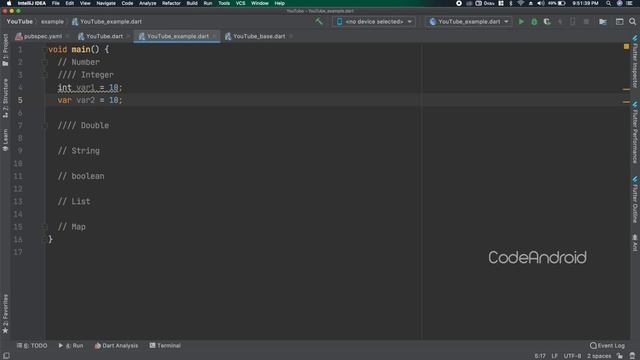Click the Stop square icon in toolbar

(x=586, y=21)
